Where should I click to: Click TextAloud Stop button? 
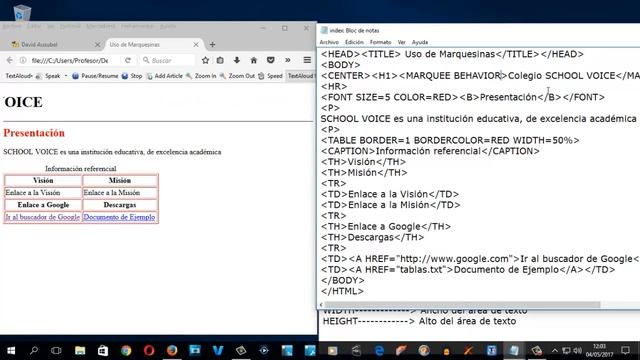click(132, 76)
